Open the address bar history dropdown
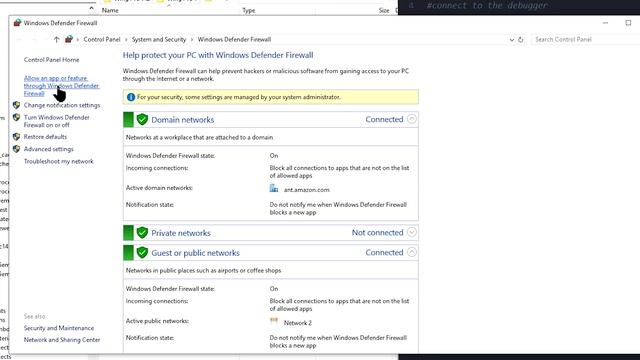640x360 pixels. click(x=511, y=40)
